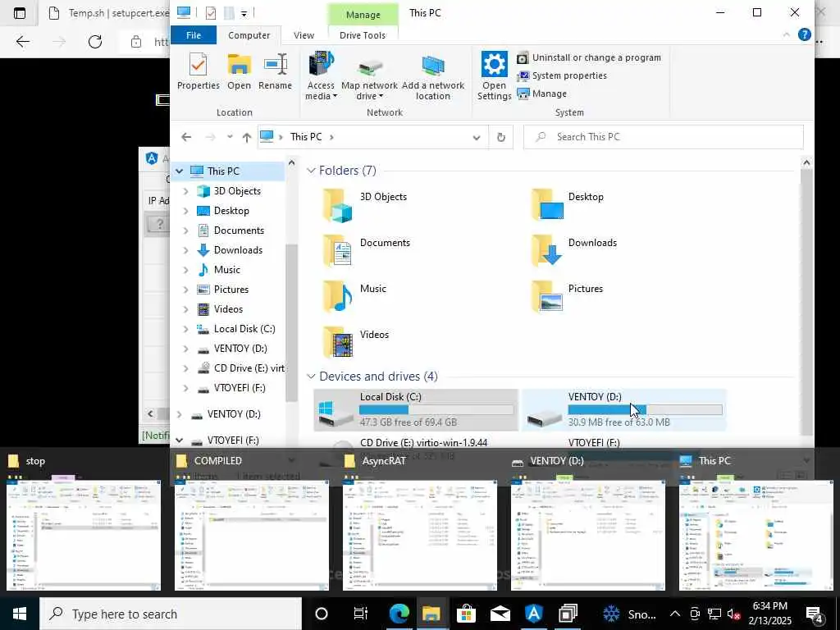
Task: Collapse This PC tree node
Action: click(180, 171)
